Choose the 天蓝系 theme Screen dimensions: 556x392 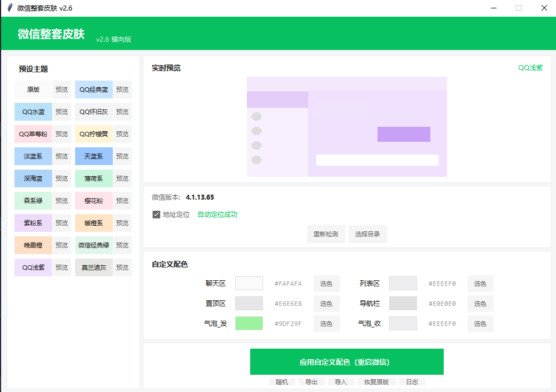pyautogui.click(x=93, y=156)
